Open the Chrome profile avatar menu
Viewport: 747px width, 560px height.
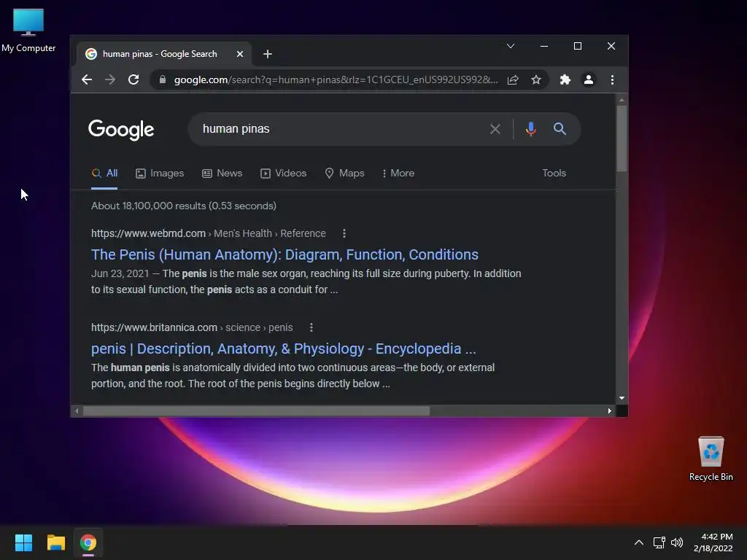coord(589,79)
